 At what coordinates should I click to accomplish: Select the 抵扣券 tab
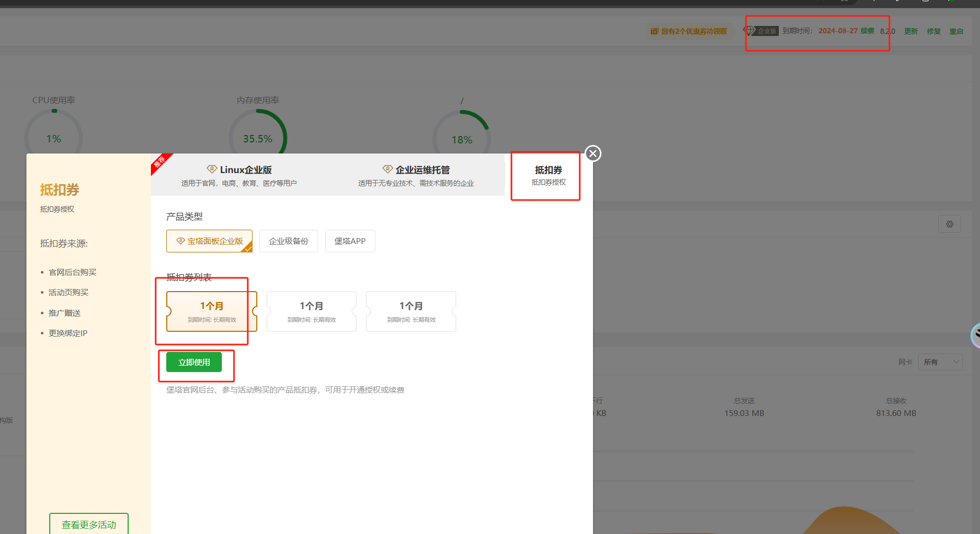click(549, 175)
